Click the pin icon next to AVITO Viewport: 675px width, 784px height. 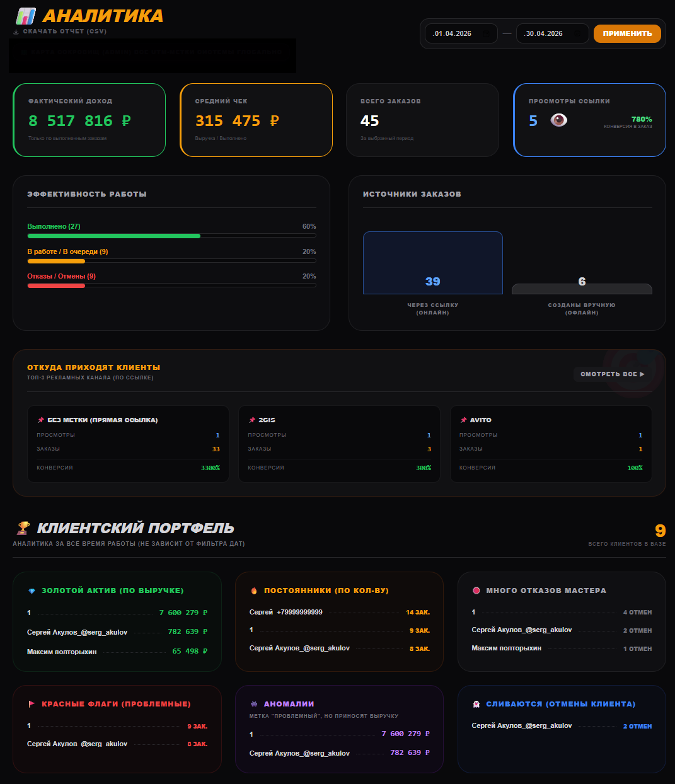point(463,420)
